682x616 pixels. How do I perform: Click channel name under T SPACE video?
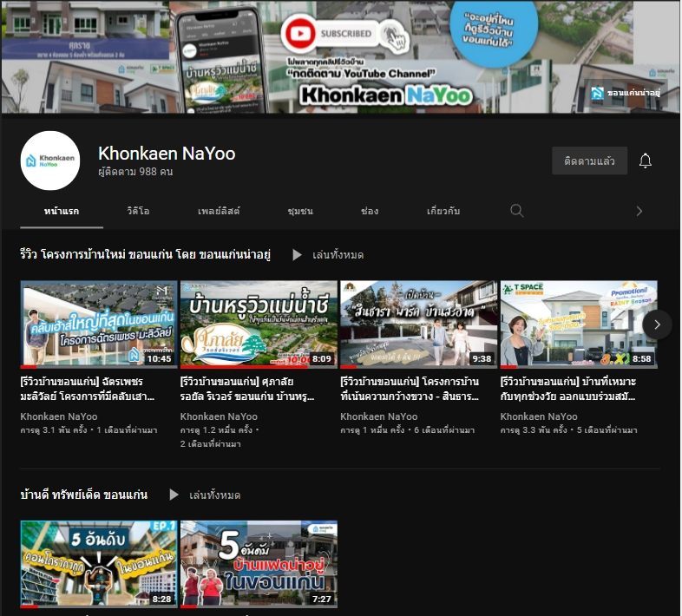coord(539,416)
